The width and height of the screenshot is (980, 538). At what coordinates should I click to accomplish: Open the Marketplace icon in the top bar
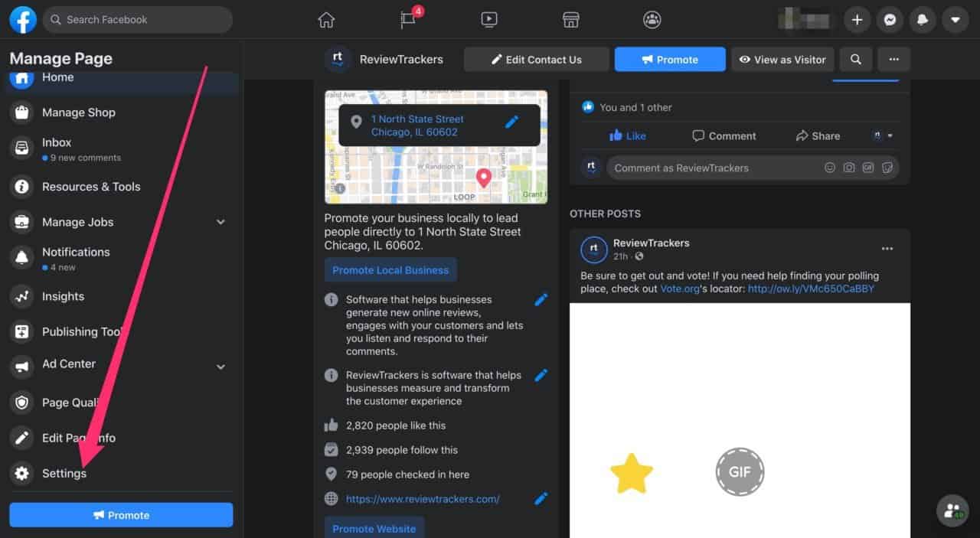point(570,20)
